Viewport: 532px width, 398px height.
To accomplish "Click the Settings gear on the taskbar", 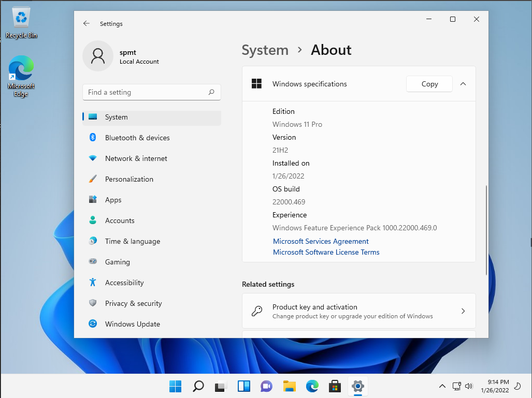I will click(x=357, y=386).
